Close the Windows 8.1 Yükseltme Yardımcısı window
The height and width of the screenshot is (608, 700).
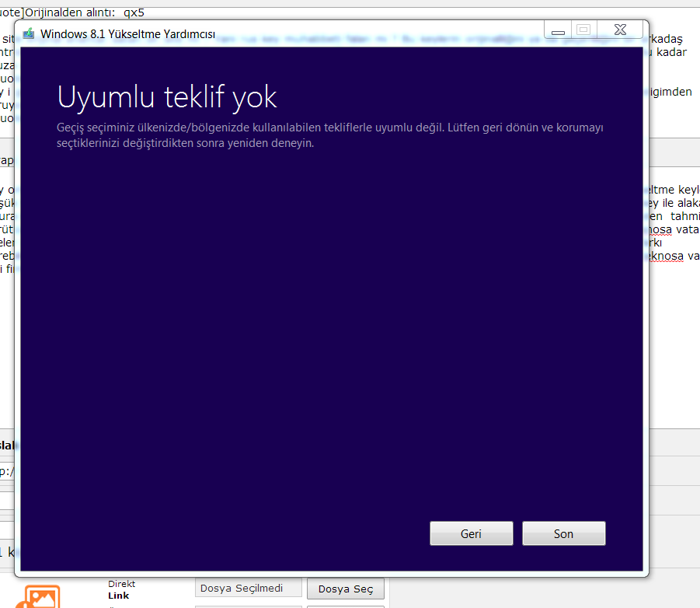[x=620, y=30]
